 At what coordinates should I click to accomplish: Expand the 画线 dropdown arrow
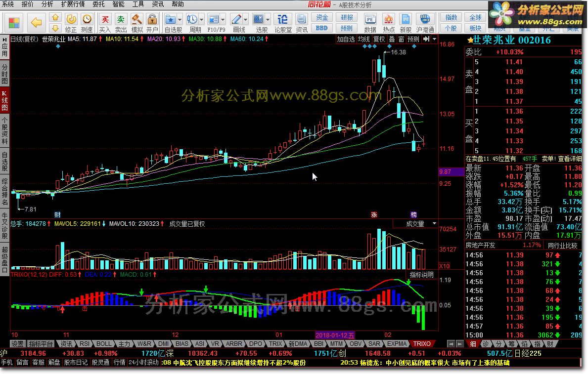point(246,19)
